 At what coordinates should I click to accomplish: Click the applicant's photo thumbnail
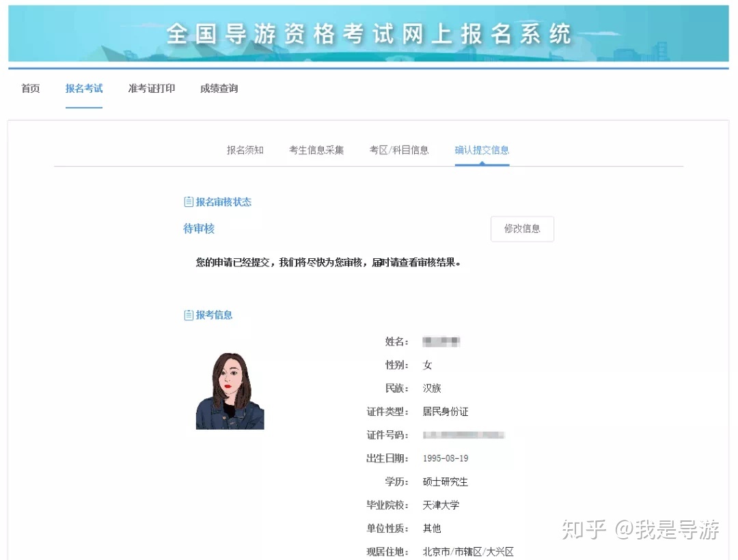[x=229, y=390]
